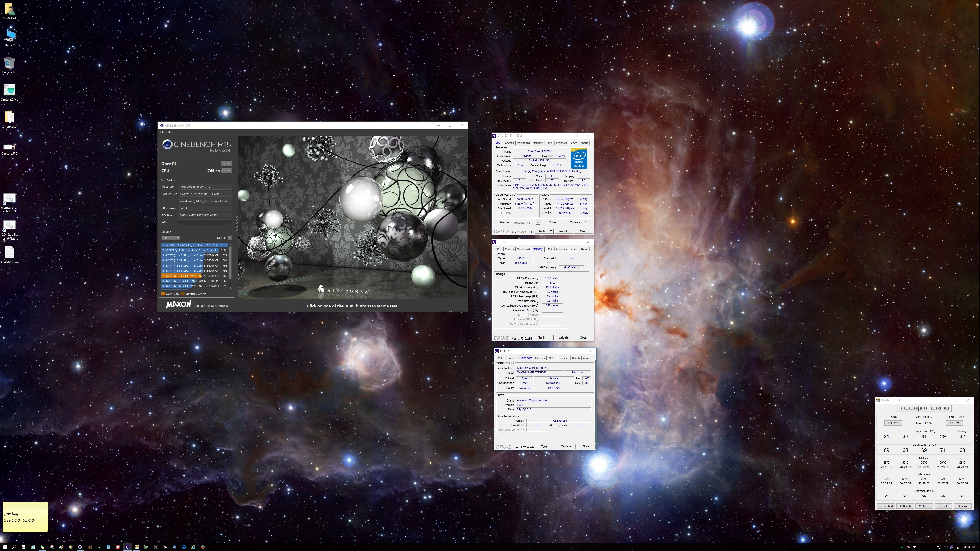Open Sticky Notes taskbar icon
The width and height of the screenshot is (980, 551).
[42, 547]
